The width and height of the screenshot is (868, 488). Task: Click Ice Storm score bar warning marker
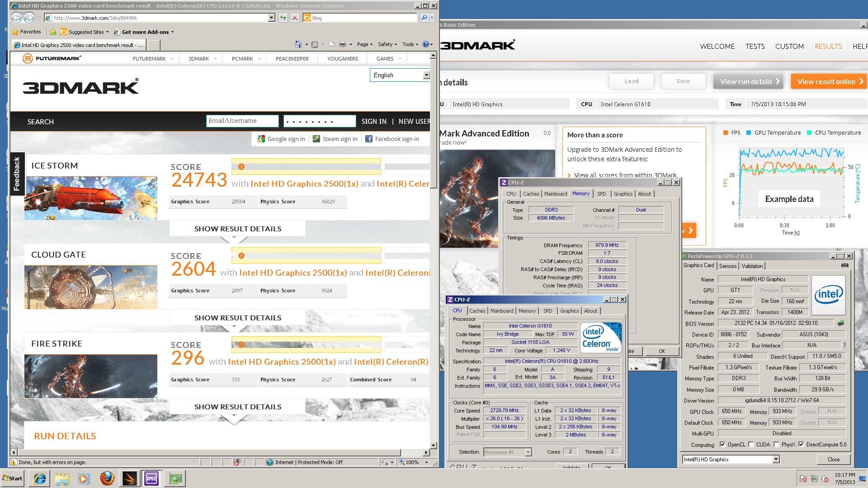[241, 167]
